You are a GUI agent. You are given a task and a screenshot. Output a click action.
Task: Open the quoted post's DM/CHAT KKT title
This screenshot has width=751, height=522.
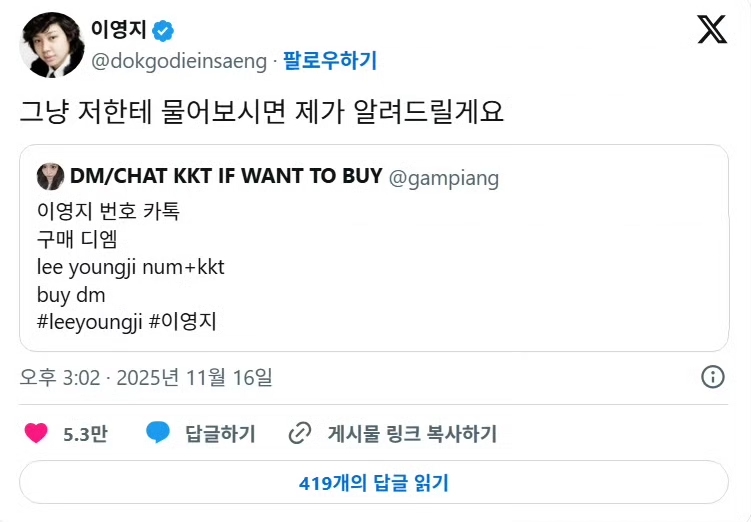226,177
